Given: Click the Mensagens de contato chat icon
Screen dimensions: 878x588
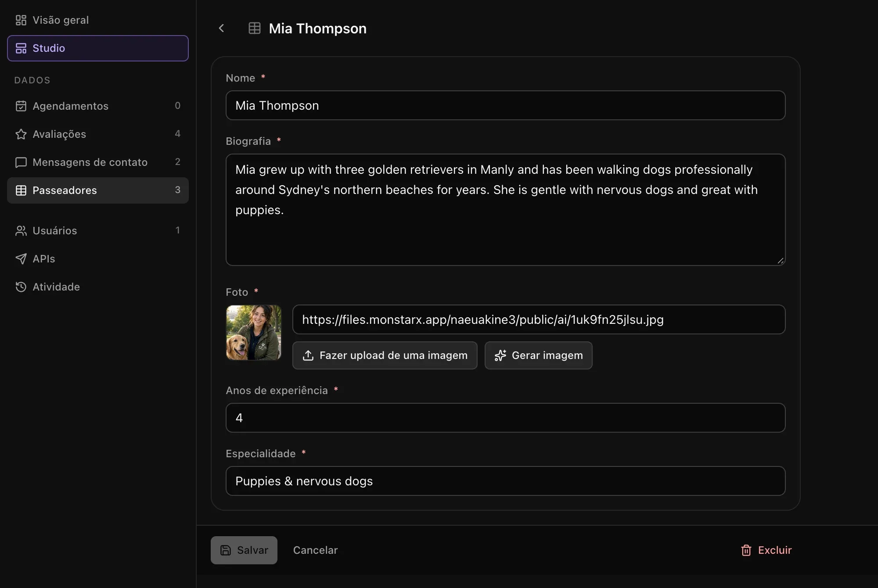Looking at the screenshot, I should point(21,162).
